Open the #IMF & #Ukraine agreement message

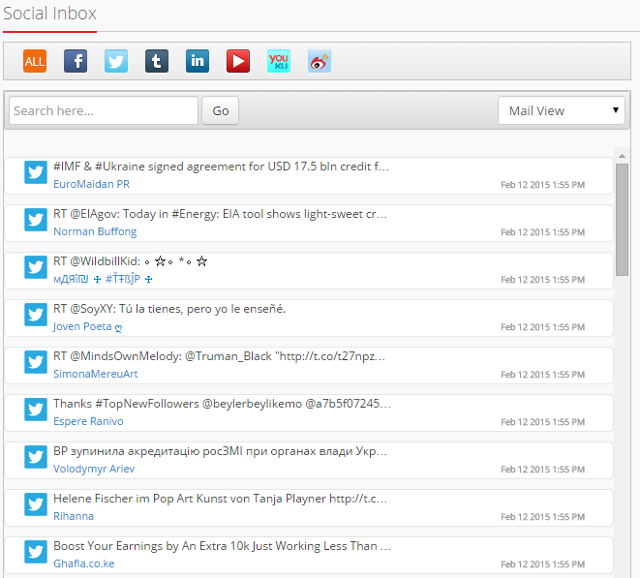click(x=221, y=167)
